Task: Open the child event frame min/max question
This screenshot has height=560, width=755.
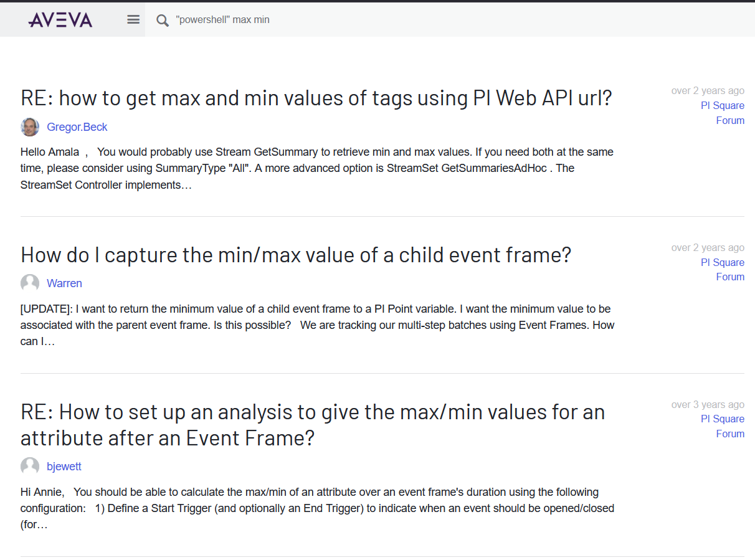Action: click(296, 255)
